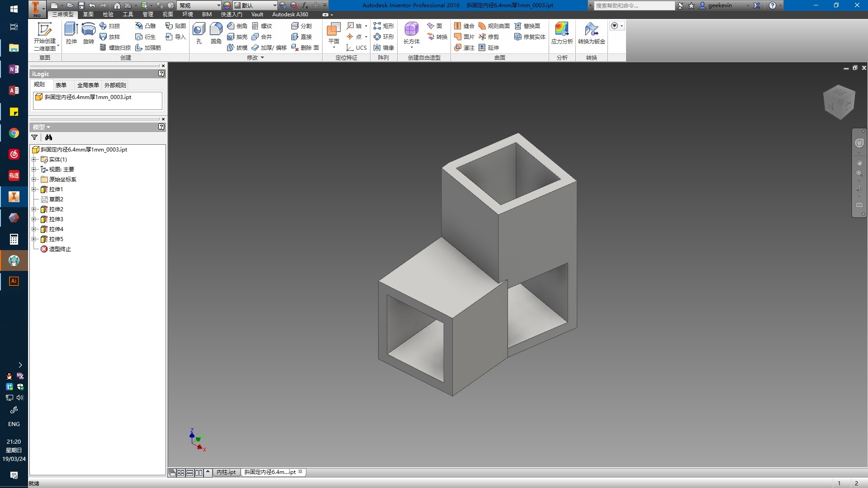Screen dimensions: 868x488
Task: Open the 常规 material dropdown
Action: tap(218, 5)
